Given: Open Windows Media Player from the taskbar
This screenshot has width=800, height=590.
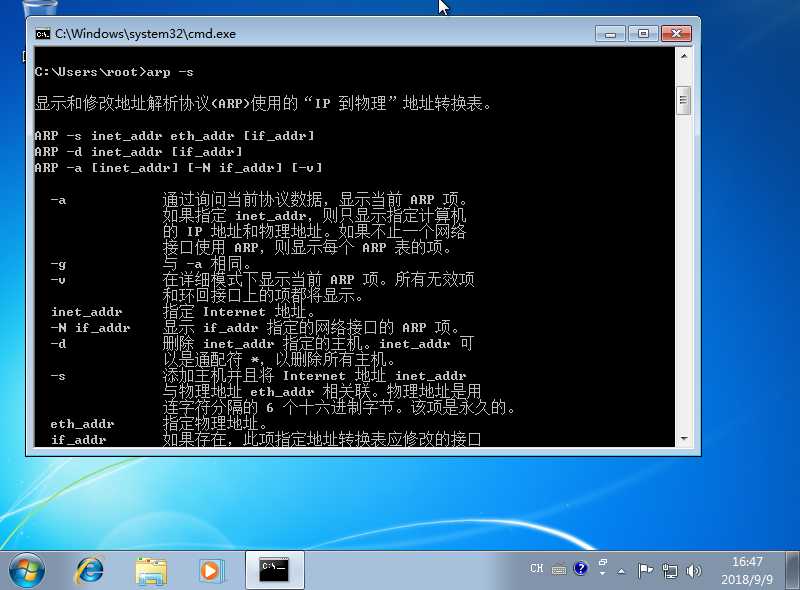Looking at the screenshot, I should (x=210, y=570).
